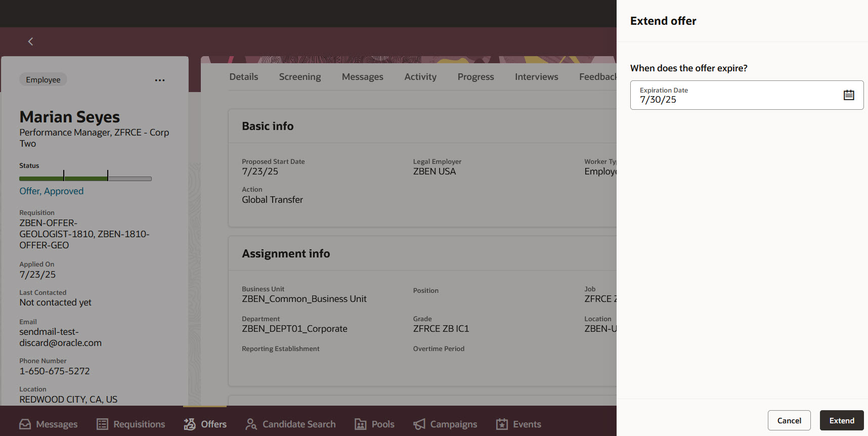Click the Offer, Approved status link
This screenshot has width=868, height=436.
[x=52, y=191]
